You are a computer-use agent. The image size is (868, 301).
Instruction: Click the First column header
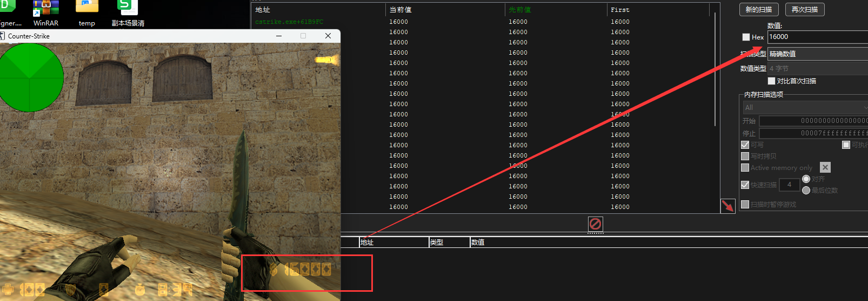(658, 10)
